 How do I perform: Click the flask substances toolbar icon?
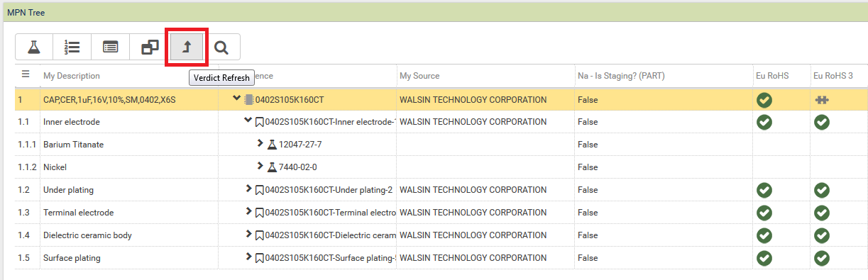(x=33, y=47)
